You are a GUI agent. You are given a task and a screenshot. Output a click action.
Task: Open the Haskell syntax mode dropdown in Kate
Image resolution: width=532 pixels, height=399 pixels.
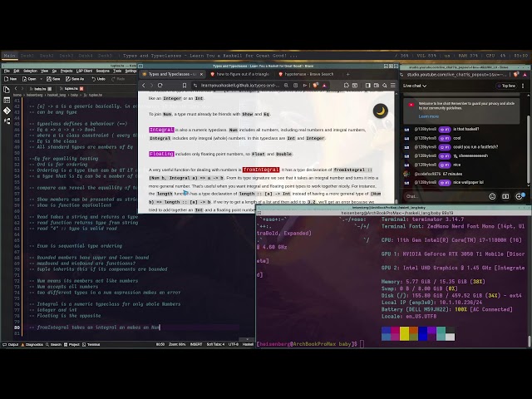[248, 344]
